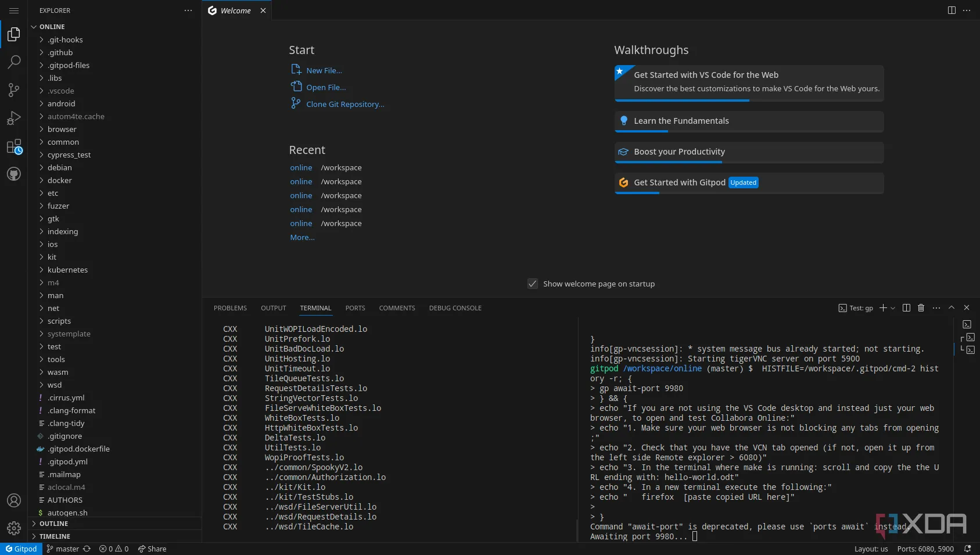
Task: Open the Source Control view
Action: point(14,90)
